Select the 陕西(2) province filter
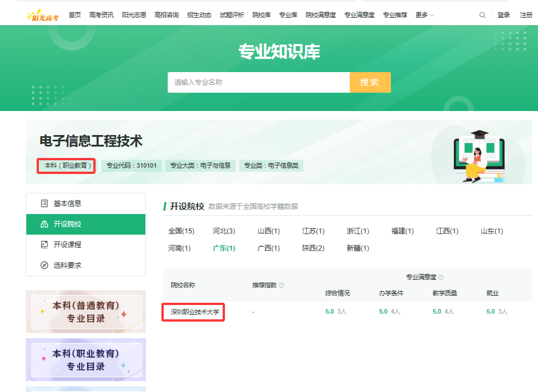The height and width of the screenshot is (392, 538). pos(313,248)
